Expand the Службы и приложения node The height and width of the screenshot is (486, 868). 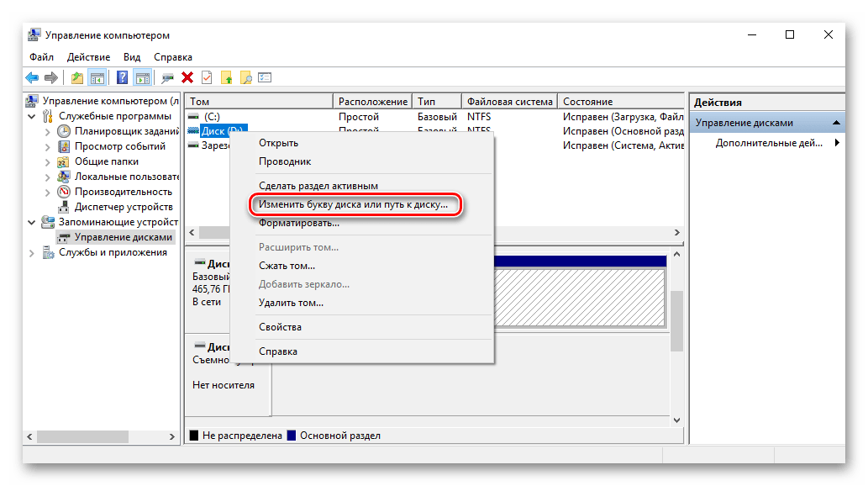click(32, 253)
